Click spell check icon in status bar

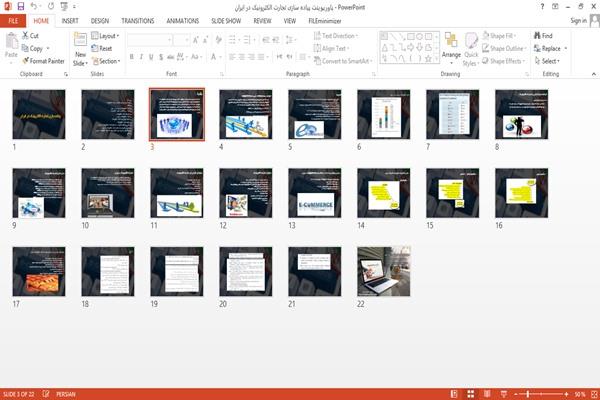(46, 394)
